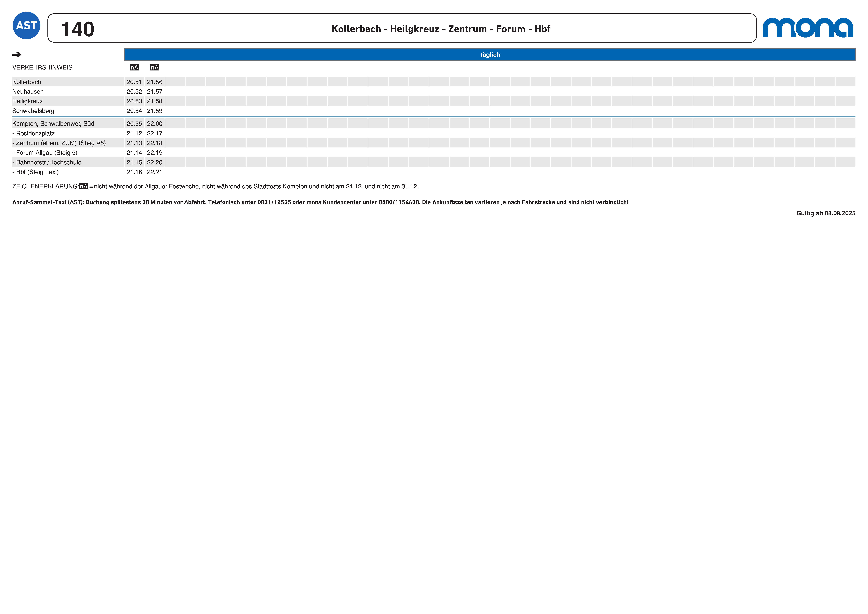Select the Zentrum (ehem. ZUM) (Steig A5) stop

point(59,143)
